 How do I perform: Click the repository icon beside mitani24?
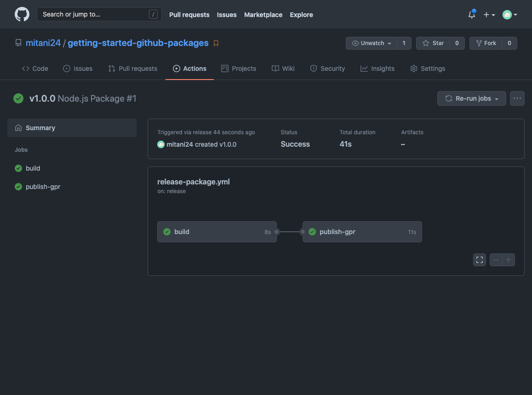pyautogui.click(x=18, y=43)
